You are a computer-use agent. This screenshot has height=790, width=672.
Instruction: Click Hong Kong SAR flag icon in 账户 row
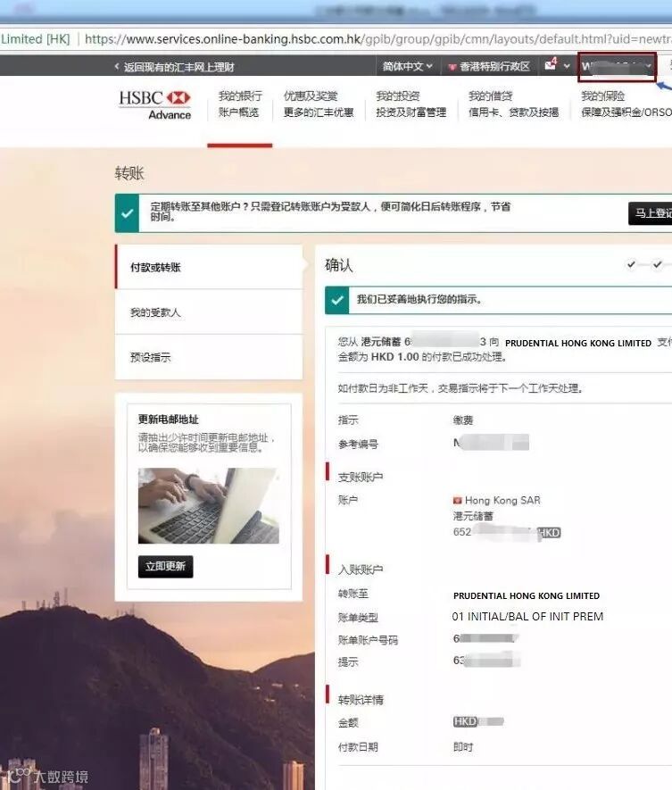(x=458, y=500)
